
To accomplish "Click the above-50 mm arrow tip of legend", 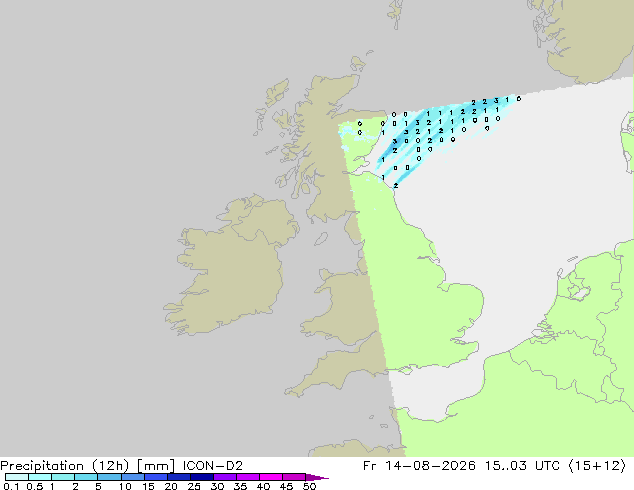I will 317,477.
